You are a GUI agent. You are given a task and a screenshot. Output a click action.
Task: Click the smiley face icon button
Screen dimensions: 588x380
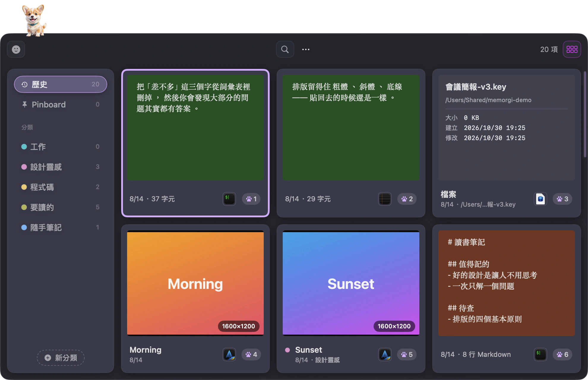16,49
